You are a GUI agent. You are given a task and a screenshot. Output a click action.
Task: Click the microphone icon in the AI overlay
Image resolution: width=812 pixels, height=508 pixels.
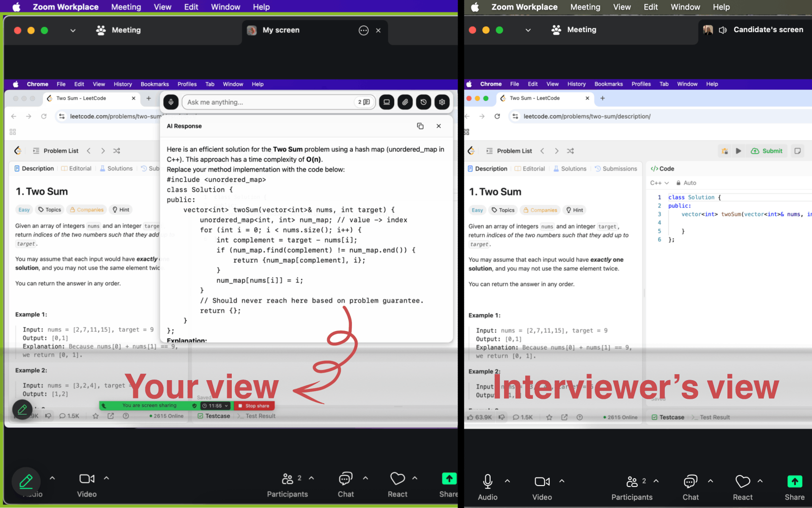point(171,102)
